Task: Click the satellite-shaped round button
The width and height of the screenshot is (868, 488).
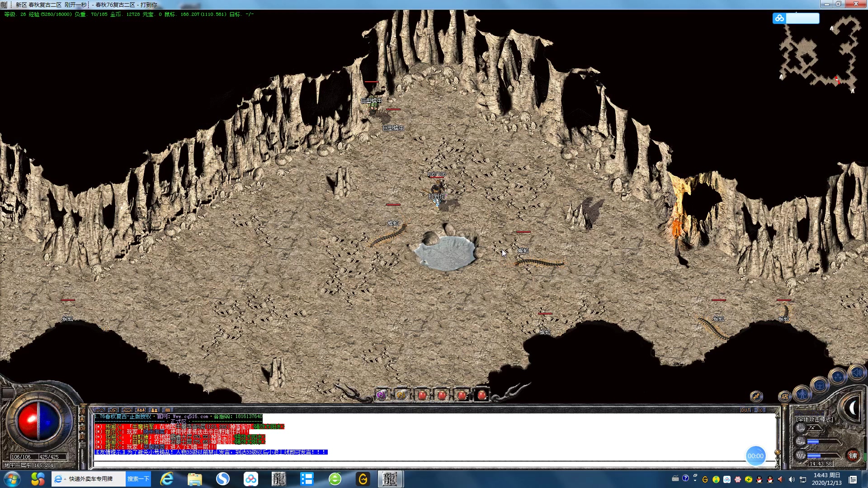Action: (756, 396)
